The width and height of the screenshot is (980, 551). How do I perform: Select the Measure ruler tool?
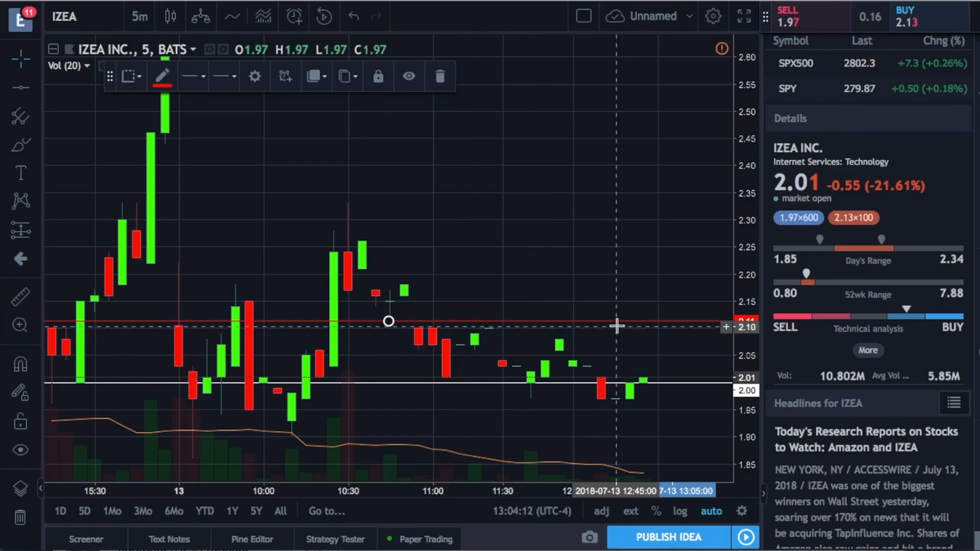tap(20, 296)
